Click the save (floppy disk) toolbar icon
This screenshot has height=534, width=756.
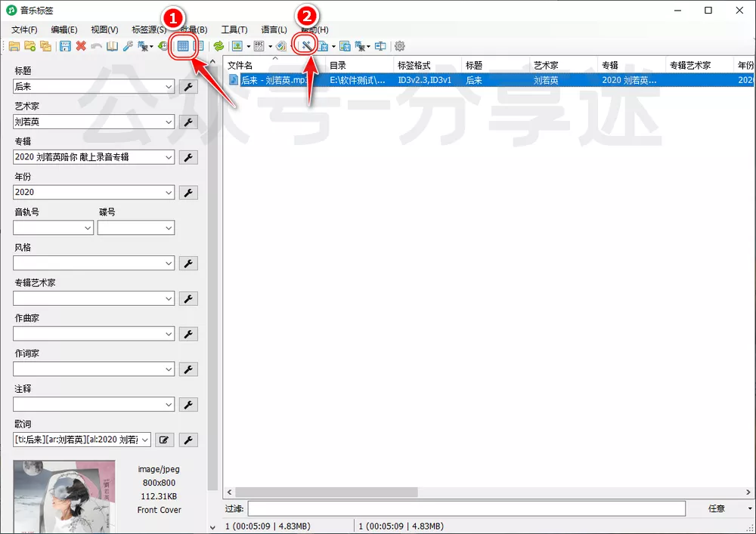(66, 46)
